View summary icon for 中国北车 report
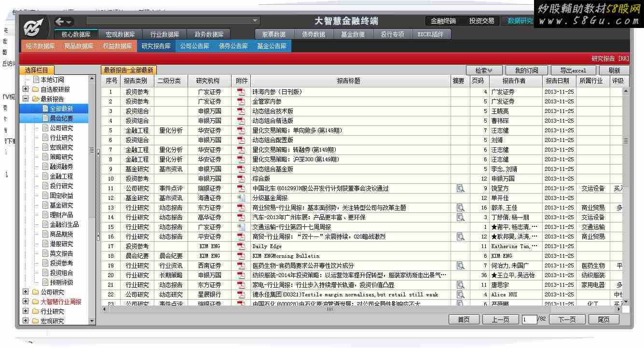Screen dimensions: 644x348 pyautogui.click(x=461, y=188)
